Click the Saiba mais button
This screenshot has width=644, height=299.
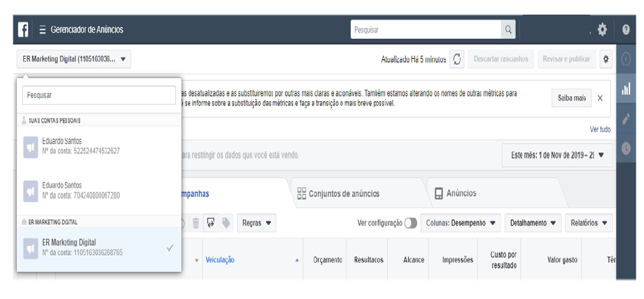571,98
